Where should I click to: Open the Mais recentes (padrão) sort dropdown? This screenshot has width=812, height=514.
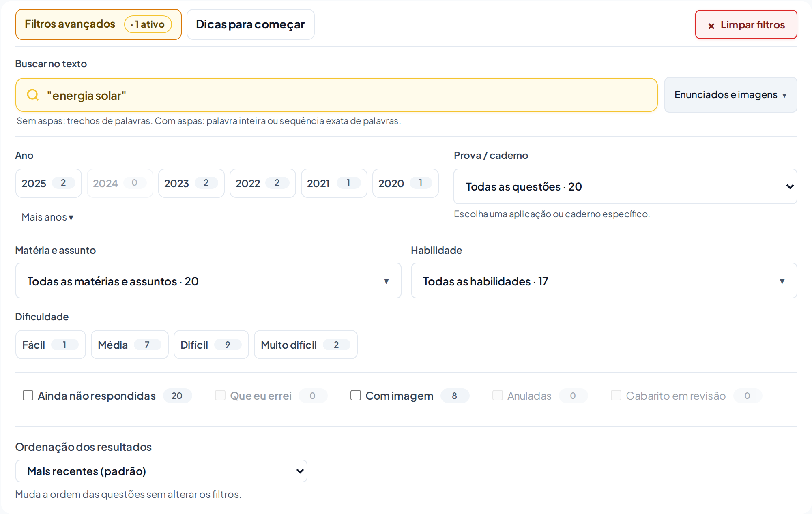(161, 471)
